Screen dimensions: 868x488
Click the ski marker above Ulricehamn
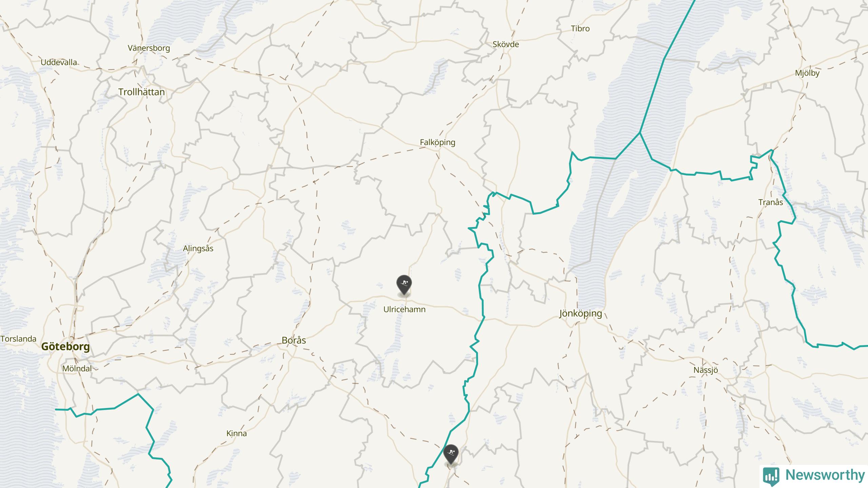point(404,285)
